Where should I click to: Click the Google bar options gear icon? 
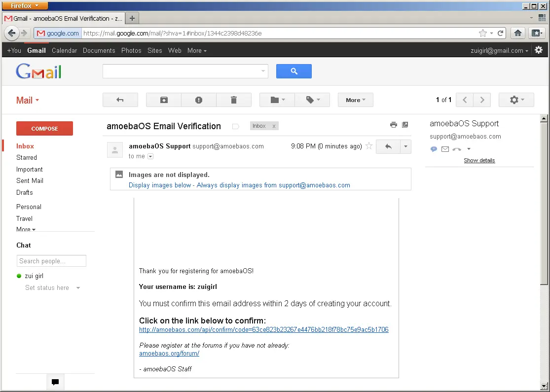(x=539, y=50)
